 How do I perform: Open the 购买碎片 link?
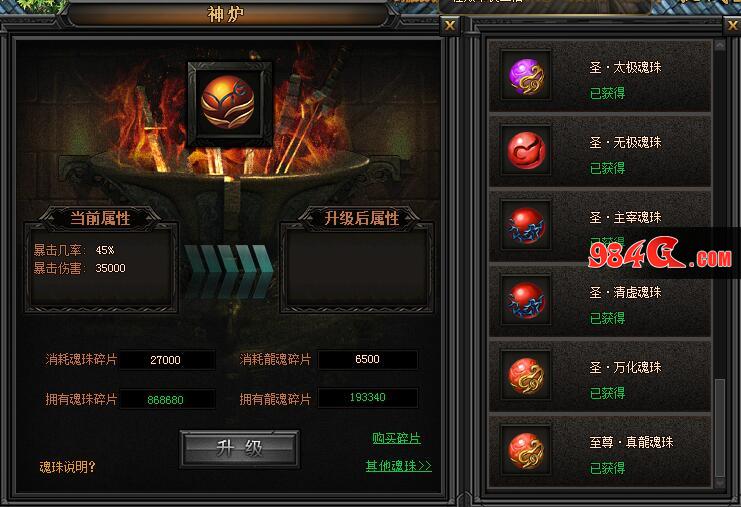(x=396, y=438)
